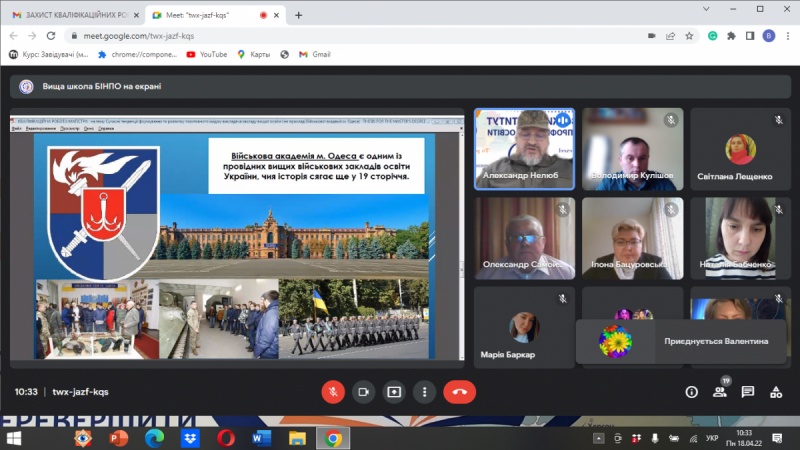This screenshot has height=450, width=800.
Task: Bookmark this page with the star icon
Action: (689, 35)
